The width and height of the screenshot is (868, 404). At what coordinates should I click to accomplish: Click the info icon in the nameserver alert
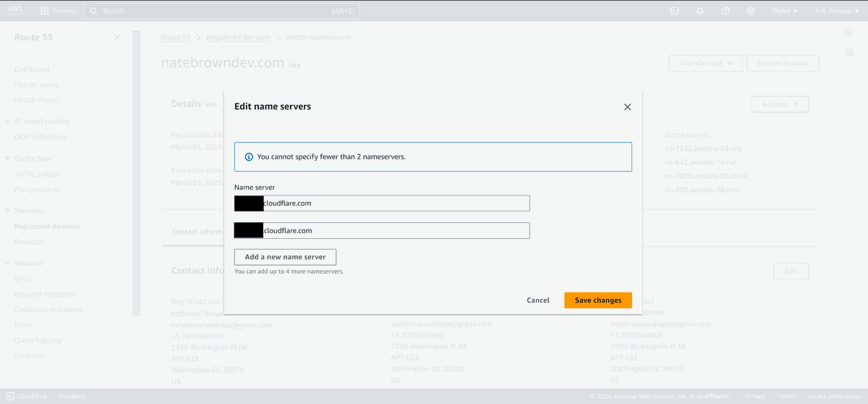pyautogui.click(x=249, y=156)
